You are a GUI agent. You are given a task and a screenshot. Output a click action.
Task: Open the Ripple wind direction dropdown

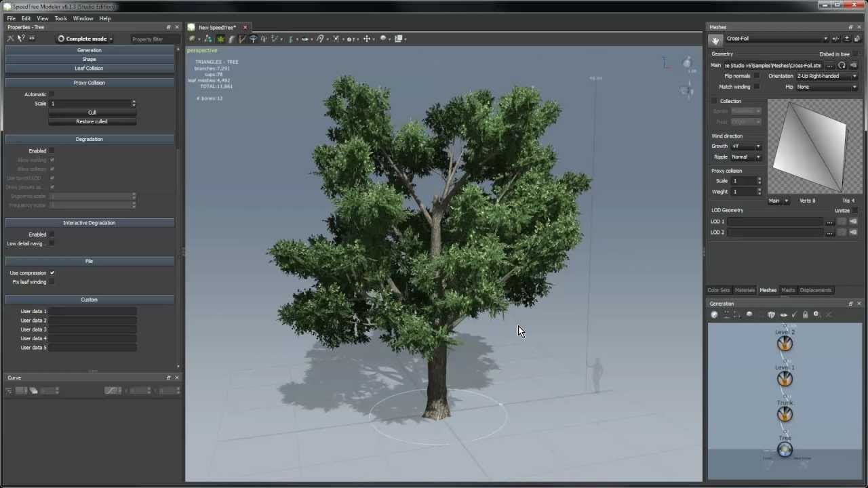coord(745,157)
